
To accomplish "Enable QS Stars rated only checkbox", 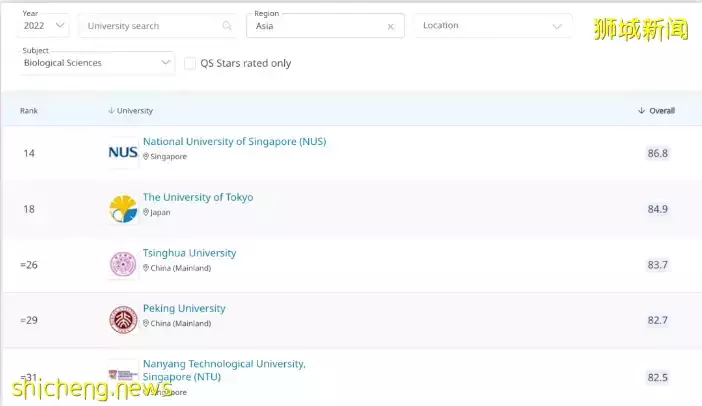I will (x=190, y=63).
